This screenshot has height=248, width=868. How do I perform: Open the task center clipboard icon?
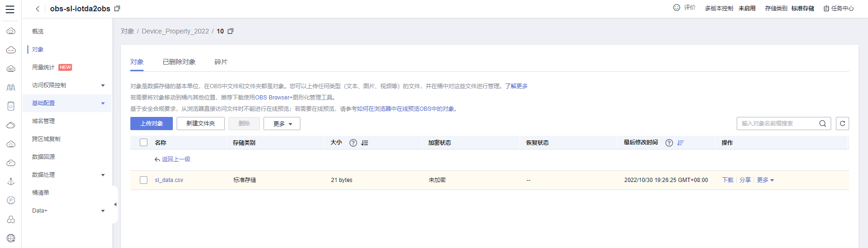(826, 8)
